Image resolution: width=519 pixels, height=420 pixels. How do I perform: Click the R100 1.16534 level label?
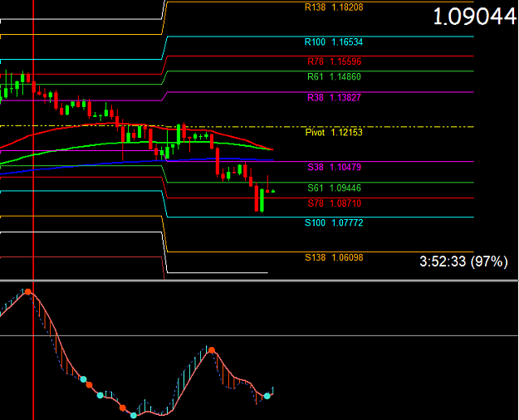click(x=334, y=42)
